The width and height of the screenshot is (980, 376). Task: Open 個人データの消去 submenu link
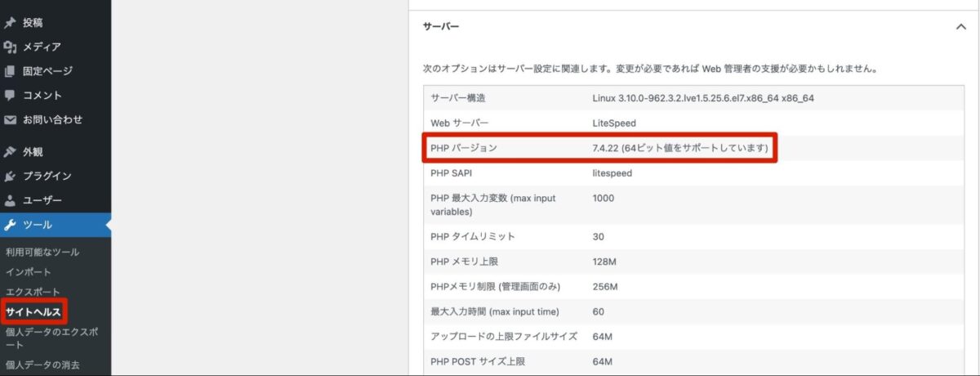pos(42,365)
